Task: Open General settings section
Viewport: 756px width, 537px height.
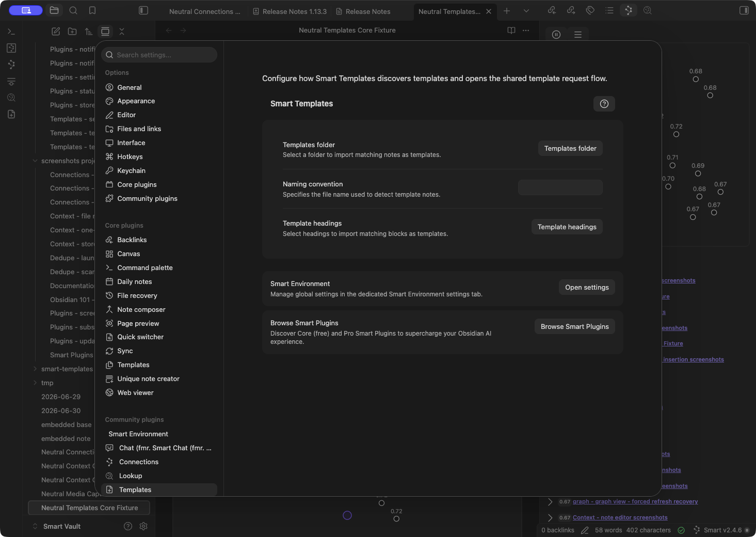Action: point(159,87)
